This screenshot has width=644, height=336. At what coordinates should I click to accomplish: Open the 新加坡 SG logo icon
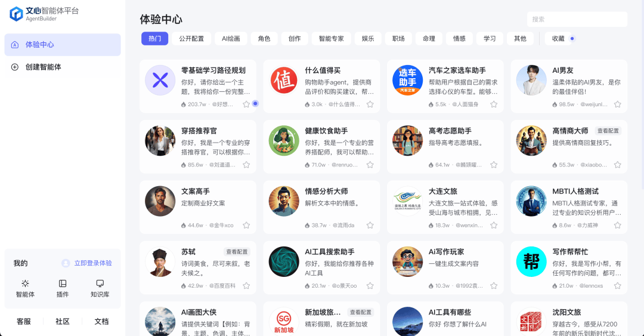pyautogui.click(x=284, y=322)
